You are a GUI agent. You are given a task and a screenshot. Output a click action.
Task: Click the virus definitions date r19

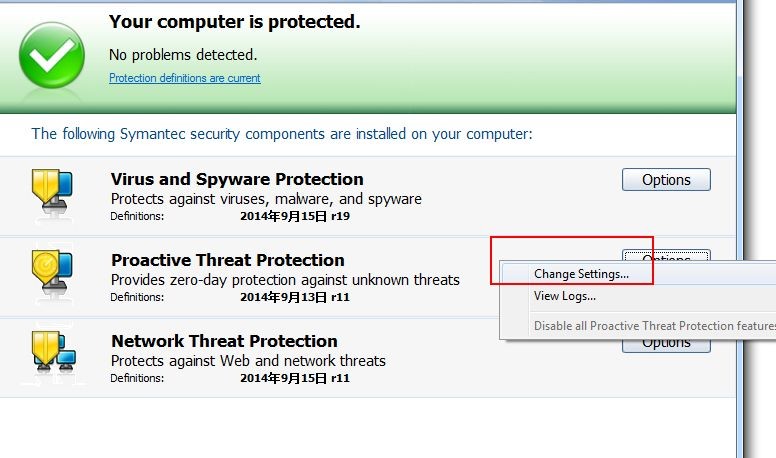[295, 216]
